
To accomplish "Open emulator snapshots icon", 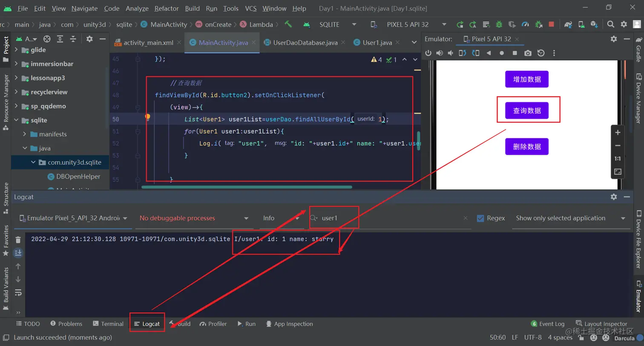I will 541,53.
